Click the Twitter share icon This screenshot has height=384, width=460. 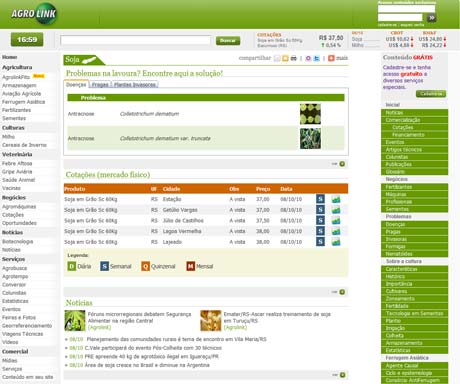pyautogui.click(x=317, y=58)
